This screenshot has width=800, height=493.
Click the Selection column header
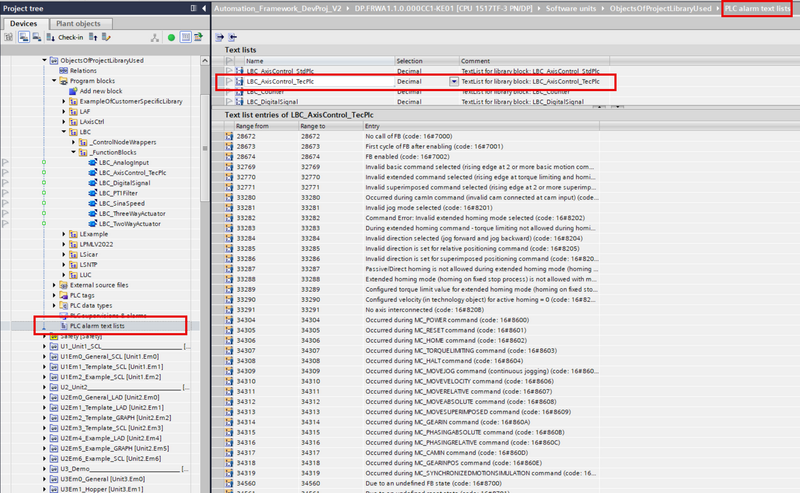point(427,61)
